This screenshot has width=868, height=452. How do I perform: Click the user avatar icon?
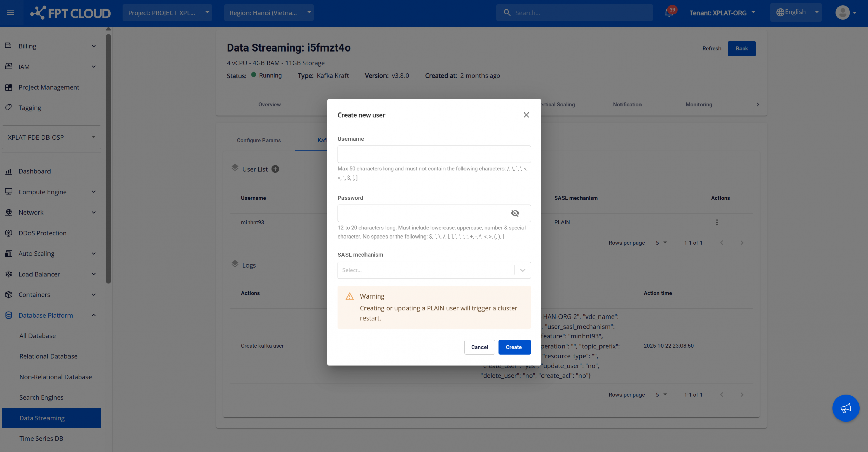[843, 13]
